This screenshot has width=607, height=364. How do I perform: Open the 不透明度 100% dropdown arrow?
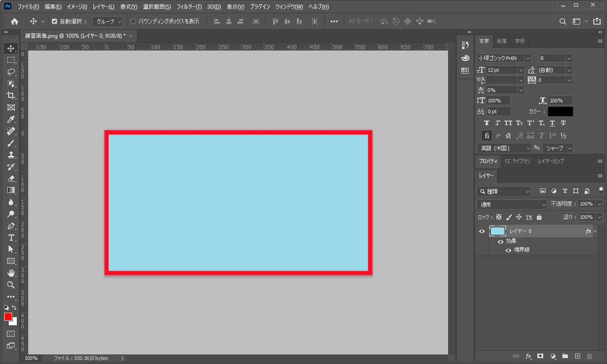pyautogui.click(x=599, y=204)
